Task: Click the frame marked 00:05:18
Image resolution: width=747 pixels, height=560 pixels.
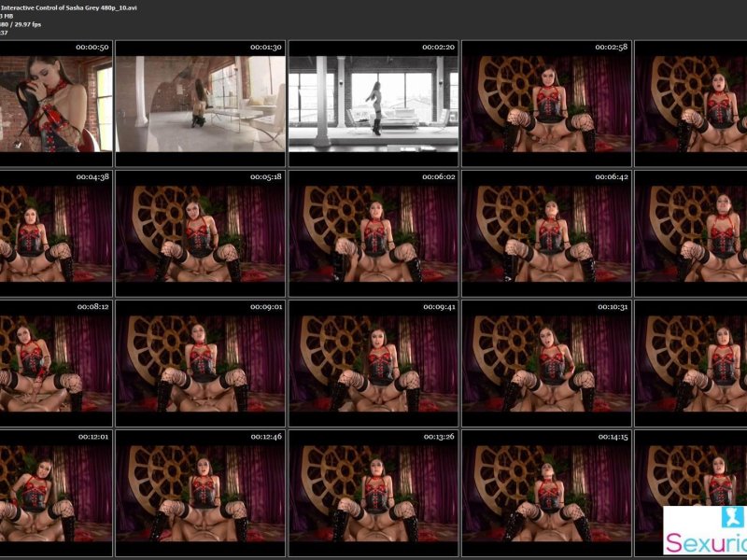Action: (200, 233)
